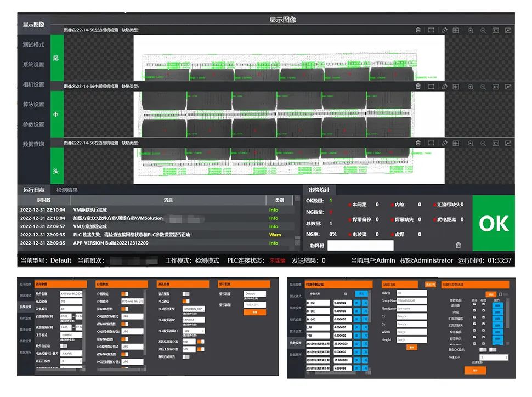Fit bottom viewer image to window
Image resolution: width=532 pixels, height=397 pixels.
(x=508, y=143)
